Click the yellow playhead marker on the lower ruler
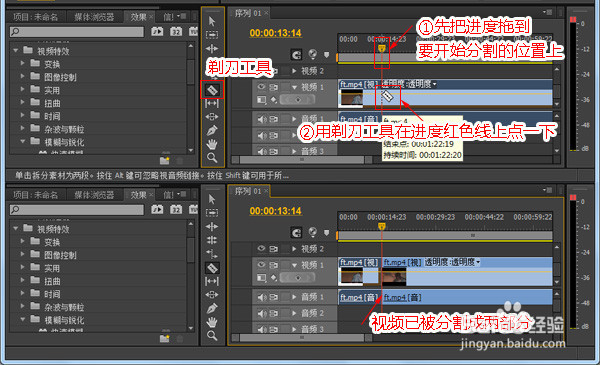 click(382, 226)
